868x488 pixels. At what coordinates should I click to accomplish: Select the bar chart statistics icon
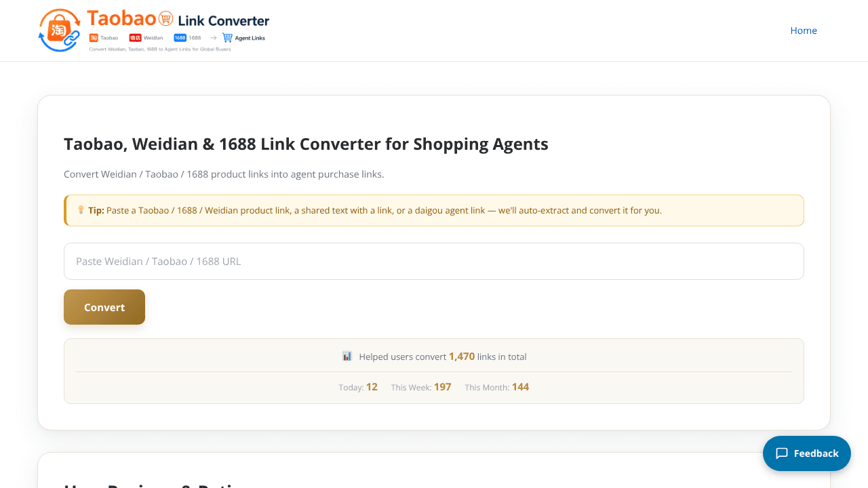click(x=347, y=356)
